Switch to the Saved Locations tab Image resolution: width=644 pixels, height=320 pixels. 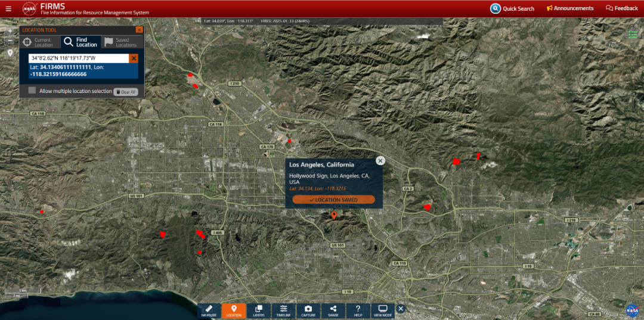coord(120,42)
